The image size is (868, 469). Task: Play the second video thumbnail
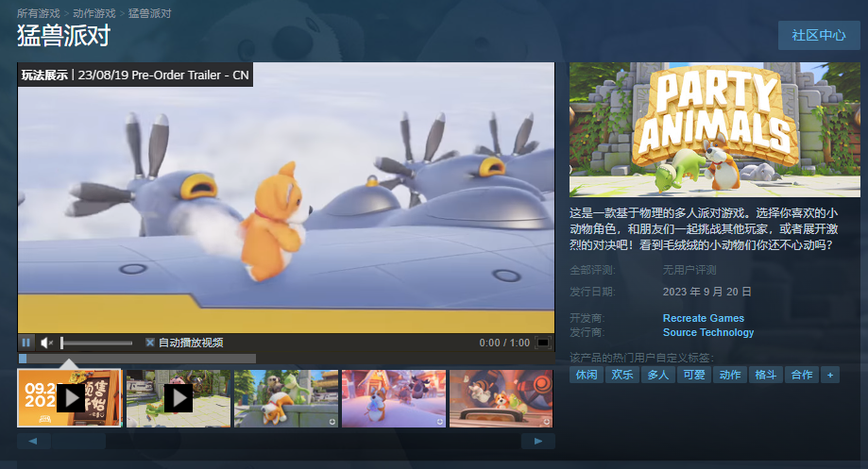[x=178, y=397]
